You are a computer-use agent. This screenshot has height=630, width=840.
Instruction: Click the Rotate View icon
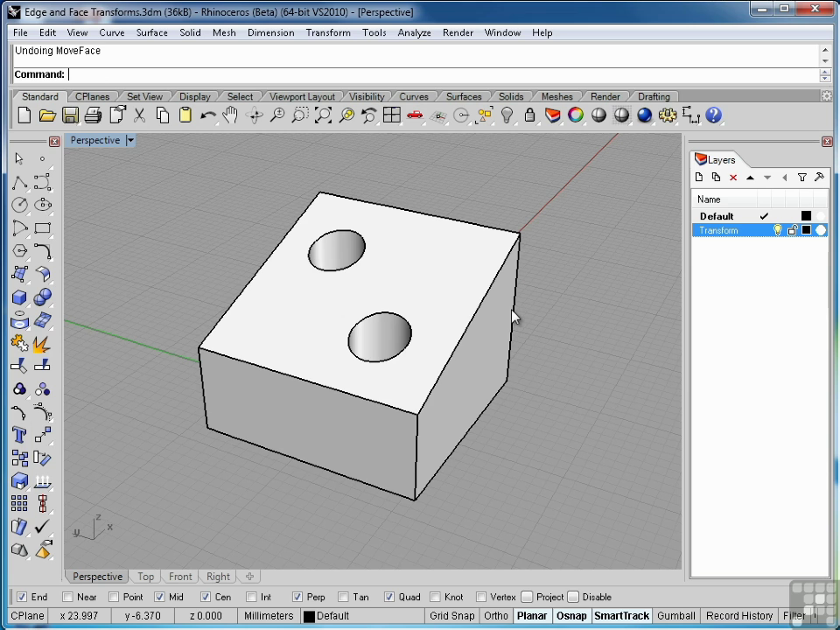tap(255, 115)
